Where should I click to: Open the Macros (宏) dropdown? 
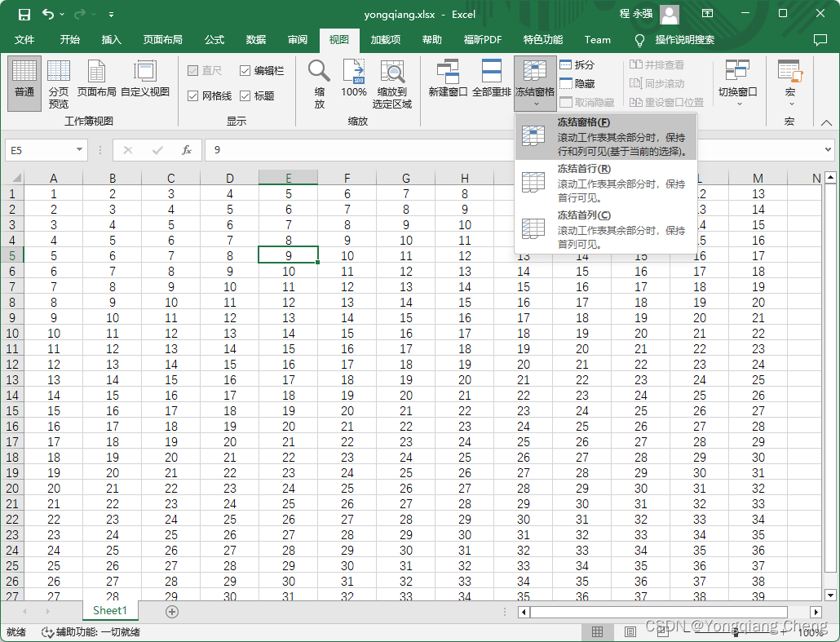click(x=790, y=83)
